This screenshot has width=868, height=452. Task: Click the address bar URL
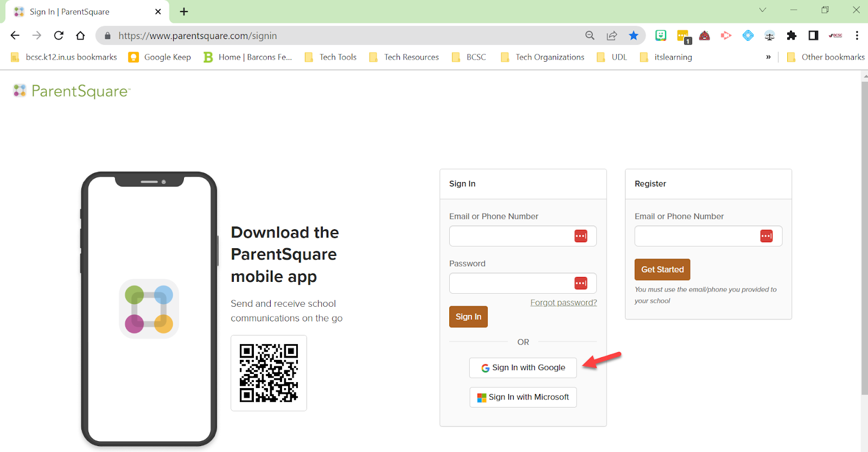coord(197,36)
